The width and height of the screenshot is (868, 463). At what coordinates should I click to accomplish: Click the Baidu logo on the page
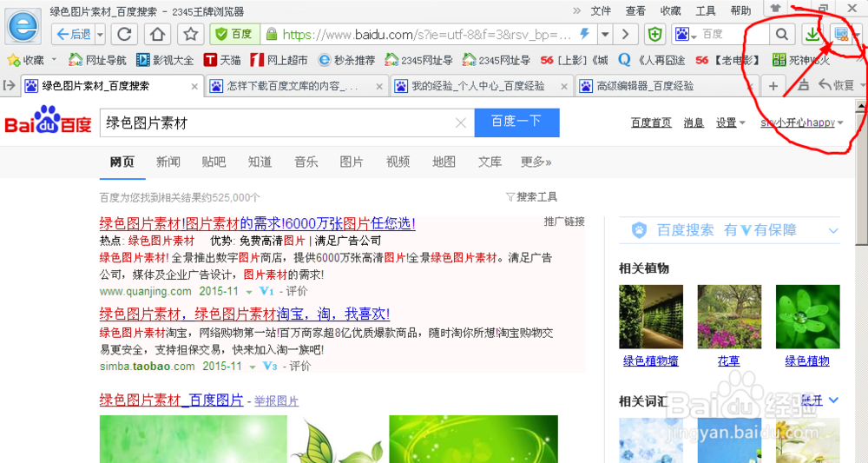click(48, 121)
